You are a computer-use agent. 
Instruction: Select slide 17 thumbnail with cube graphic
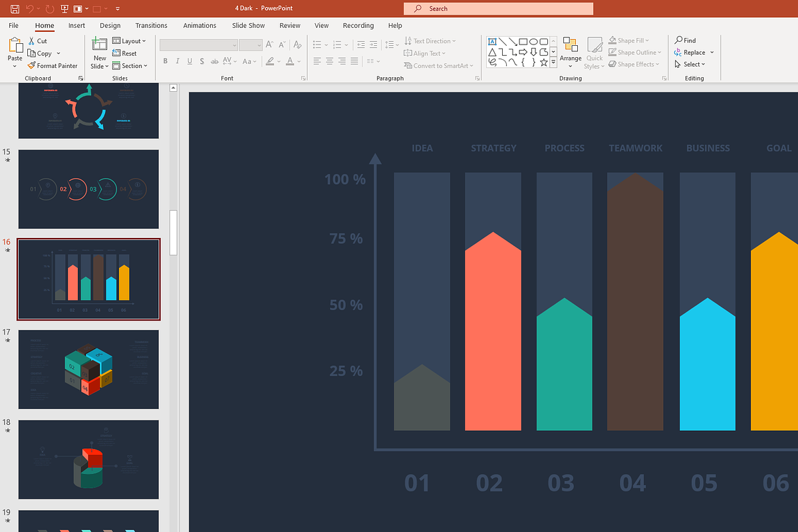pos(88,369)
